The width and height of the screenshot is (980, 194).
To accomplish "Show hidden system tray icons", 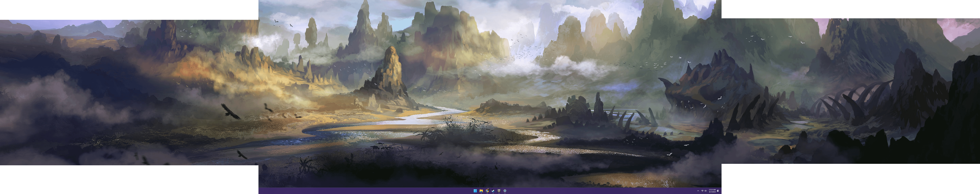I will 698,191.
